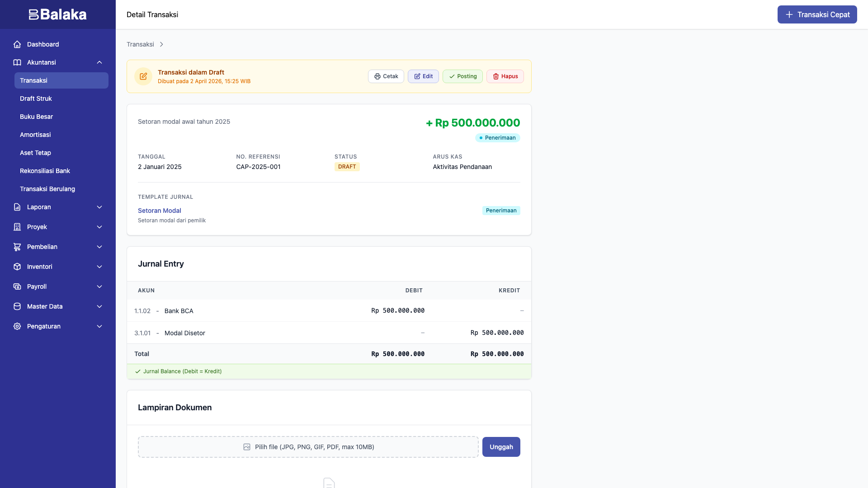The image size is (868, 488).
Task: Click the Inventori box icon
Action: click(17, 267)
